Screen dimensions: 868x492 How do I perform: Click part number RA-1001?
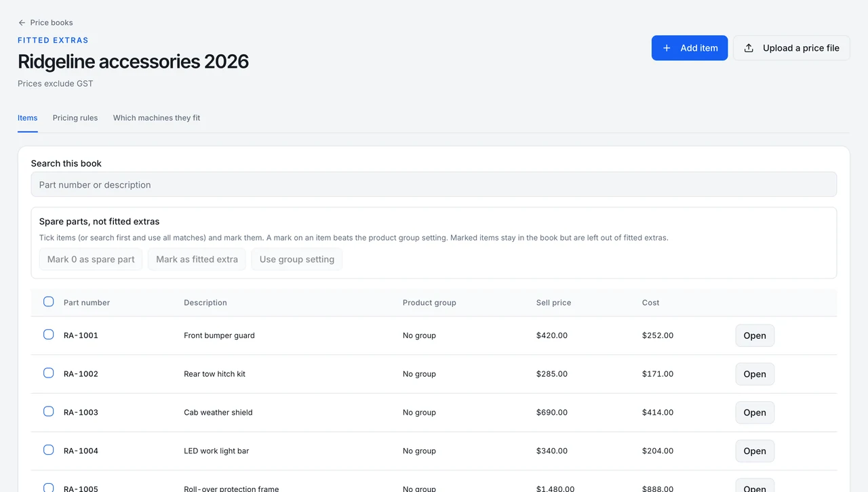pyautogui.click(x=81, y=335)
